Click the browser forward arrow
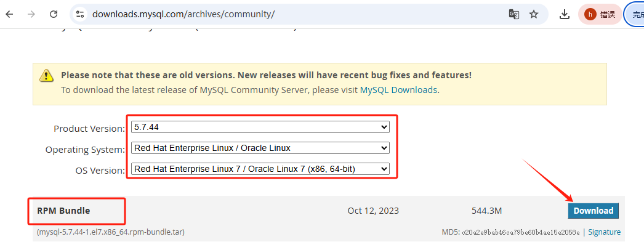The image size is (644, 247). click(31, 14)
